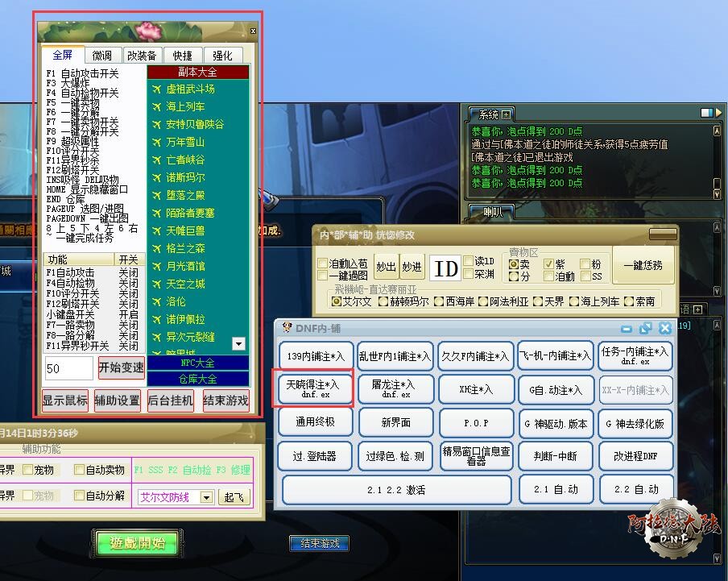Viewport: 728px width, 581px height.
Task: Click the airplane icon beside 诺伊佩拉
Action: tap(156, 320)
